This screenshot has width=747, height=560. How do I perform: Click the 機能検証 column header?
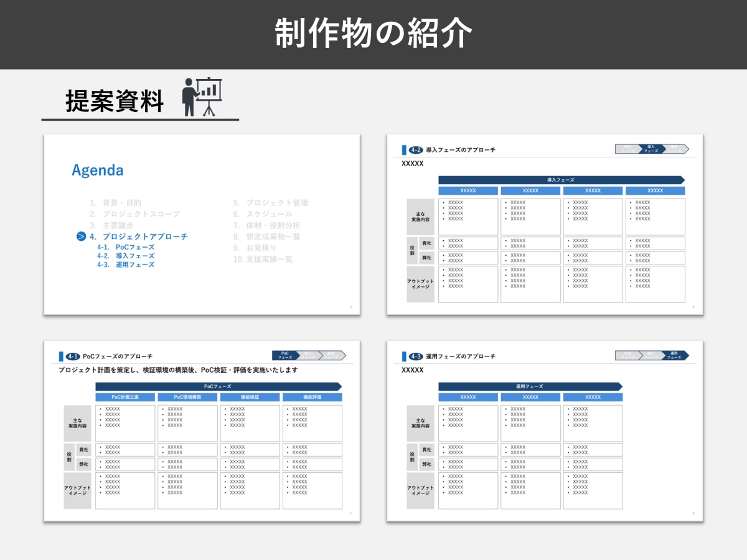click(x=250, y=397)
